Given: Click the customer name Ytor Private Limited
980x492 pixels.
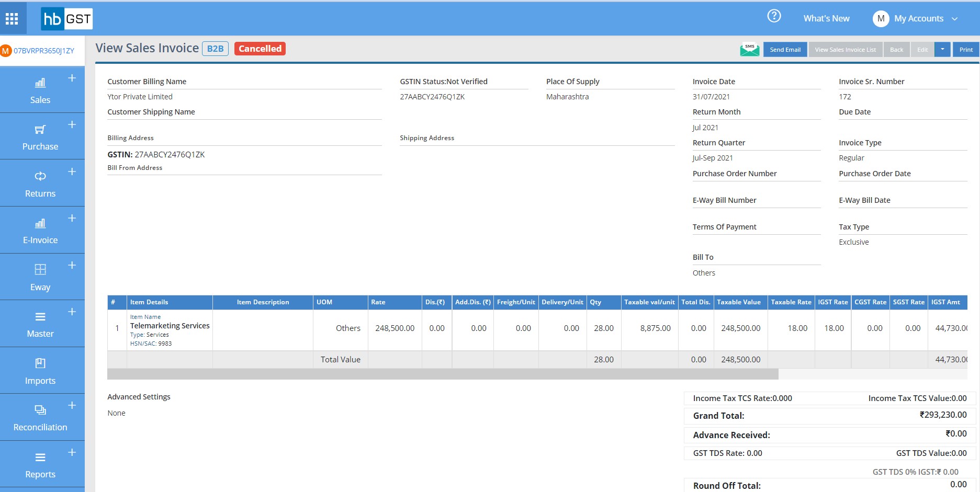Looking at the screenshot, I should tap(140, 97).
